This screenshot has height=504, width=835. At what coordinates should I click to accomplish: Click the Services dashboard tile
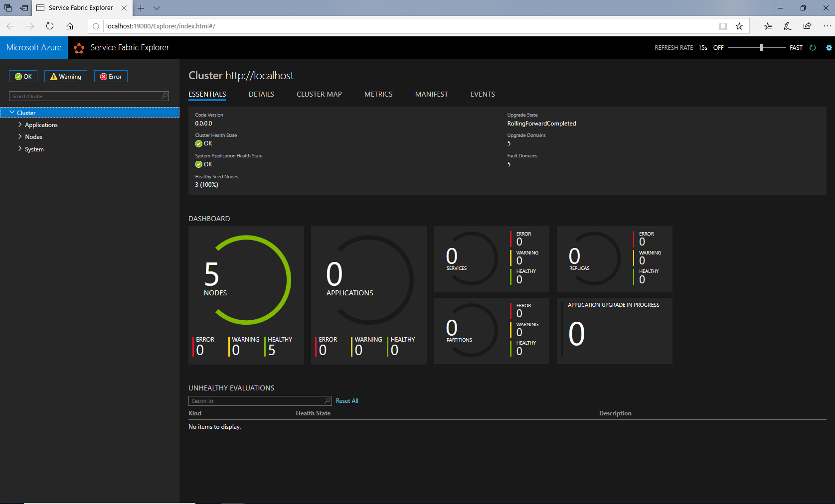click(492, 259)
